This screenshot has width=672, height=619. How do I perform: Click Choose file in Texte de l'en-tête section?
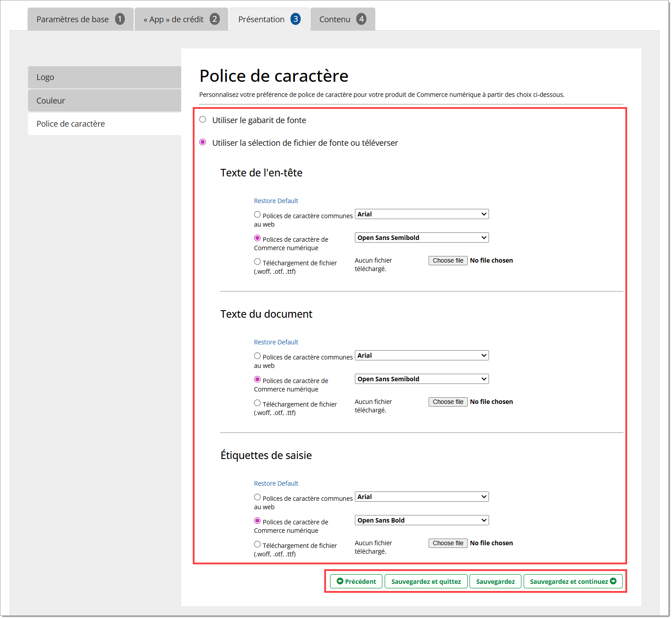448,261
